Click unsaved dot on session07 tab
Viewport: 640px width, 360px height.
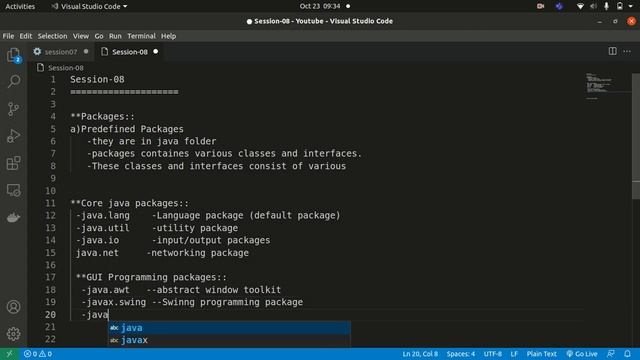coord(86,52)
